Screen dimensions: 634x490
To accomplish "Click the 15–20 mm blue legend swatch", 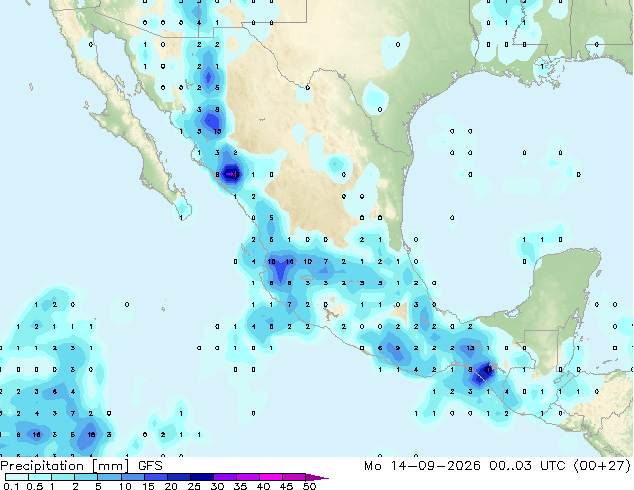I will tap(156, 477).
